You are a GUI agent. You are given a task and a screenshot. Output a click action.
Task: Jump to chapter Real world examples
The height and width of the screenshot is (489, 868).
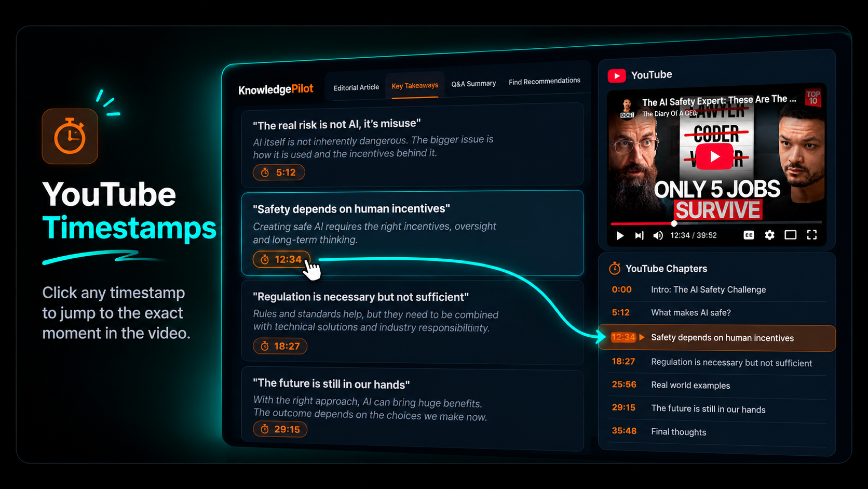click(x=717, y=386)
